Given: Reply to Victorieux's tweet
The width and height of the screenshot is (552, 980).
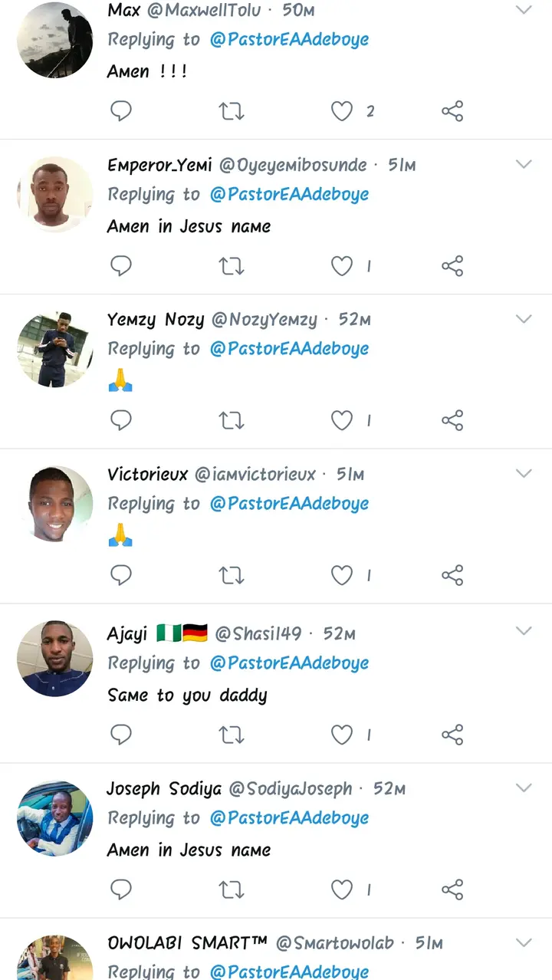Looking at the screenshot, I should pos(121,575).
